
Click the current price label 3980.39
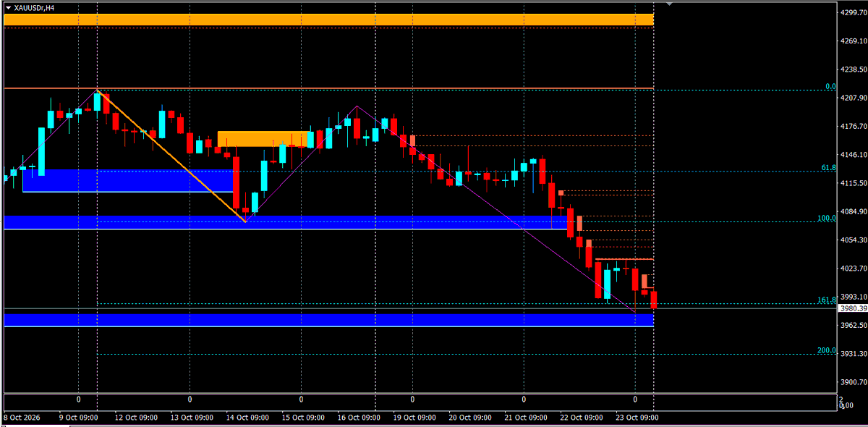point(852,308)
